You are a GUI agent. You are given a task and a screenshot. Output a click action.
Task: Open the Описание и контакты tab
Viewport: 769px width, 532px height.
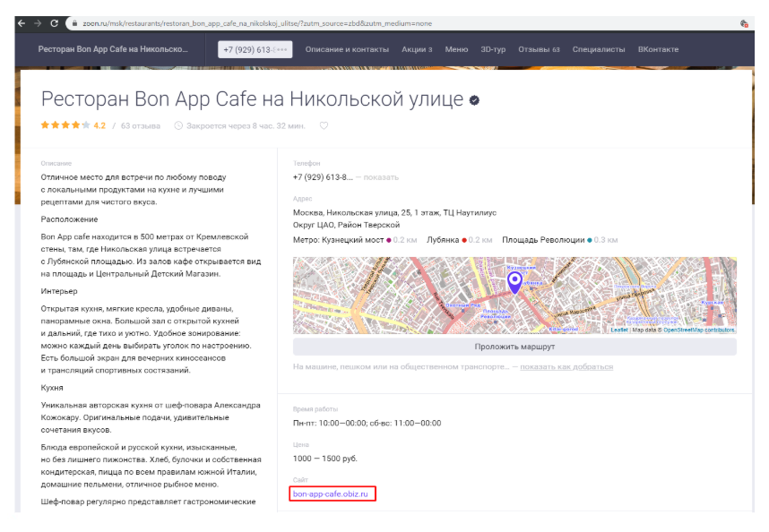(x=347, y=49)
